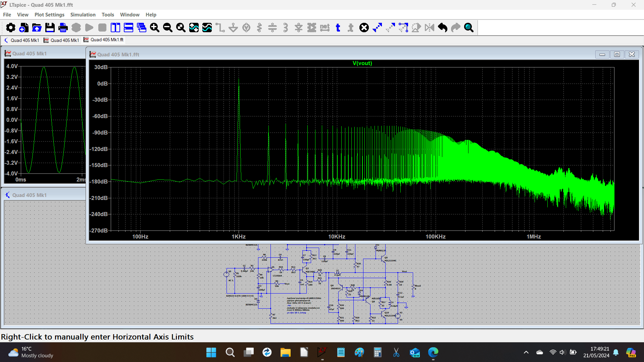644x362 pixels.
Task: Select the Wire drawing tool
Action: [x=220, y=28]
